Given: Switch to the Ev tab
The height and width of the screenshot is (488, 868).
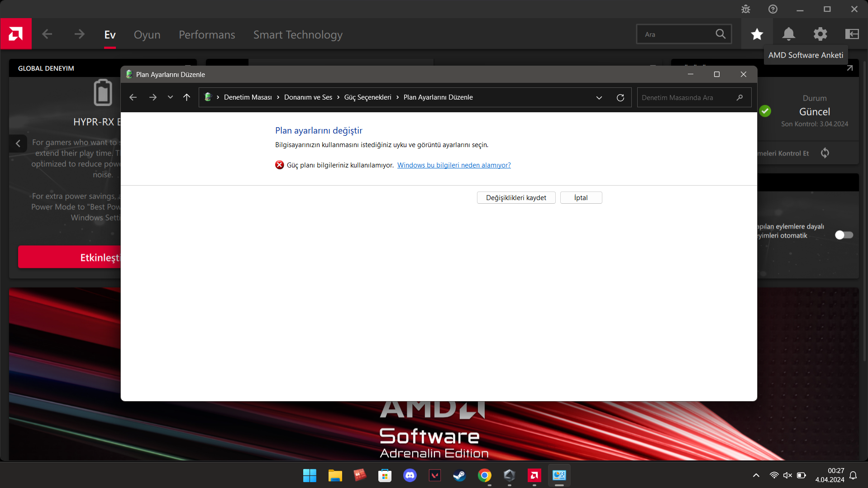Looking at the screenshot, I should pos(110,34).
